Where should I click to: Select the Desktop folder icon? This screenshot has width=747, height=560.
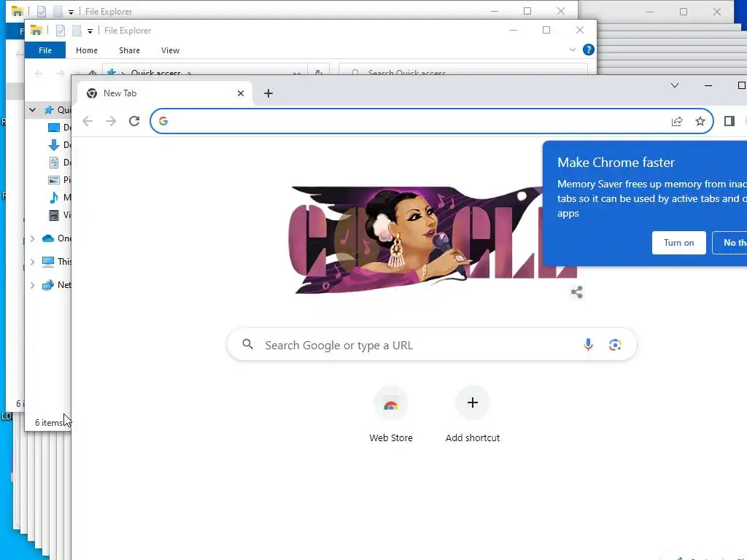[54, 128]
